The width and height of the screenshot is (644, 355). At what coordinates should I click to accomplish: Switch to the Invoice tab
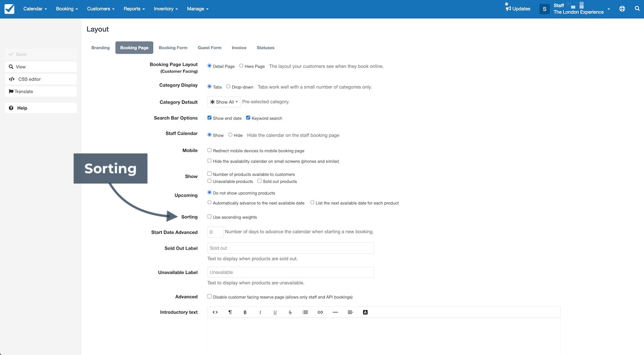coord(239,48)
